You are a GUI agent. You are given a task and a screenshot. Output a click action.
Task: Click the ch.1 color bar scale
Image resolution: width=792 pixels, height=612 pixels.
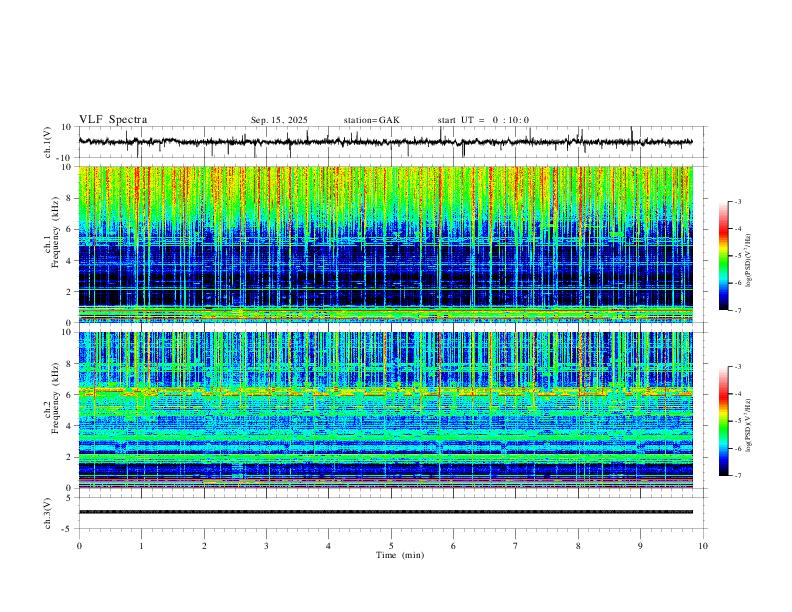coord(724,256)
